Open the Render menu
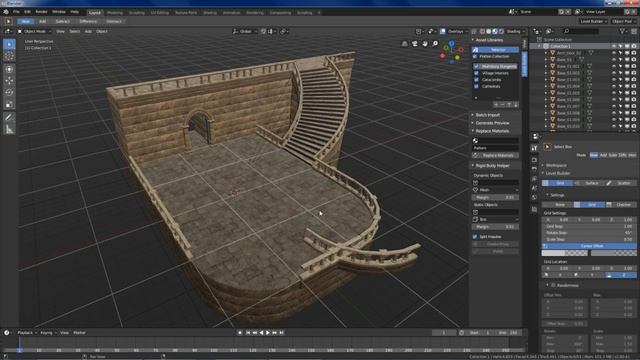Image resolution: width=640 pixels, height=360 pixels. click(x=41, y=12)
